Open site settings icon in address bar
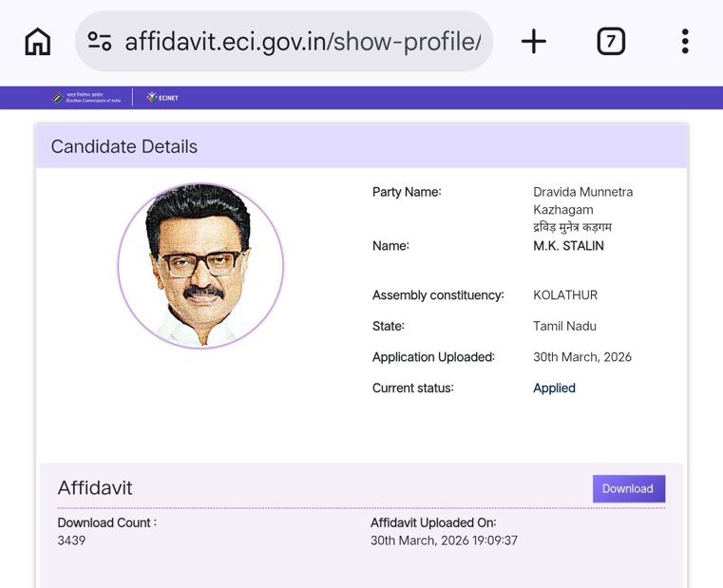This screenshot has height=588, width=723. 100,41
